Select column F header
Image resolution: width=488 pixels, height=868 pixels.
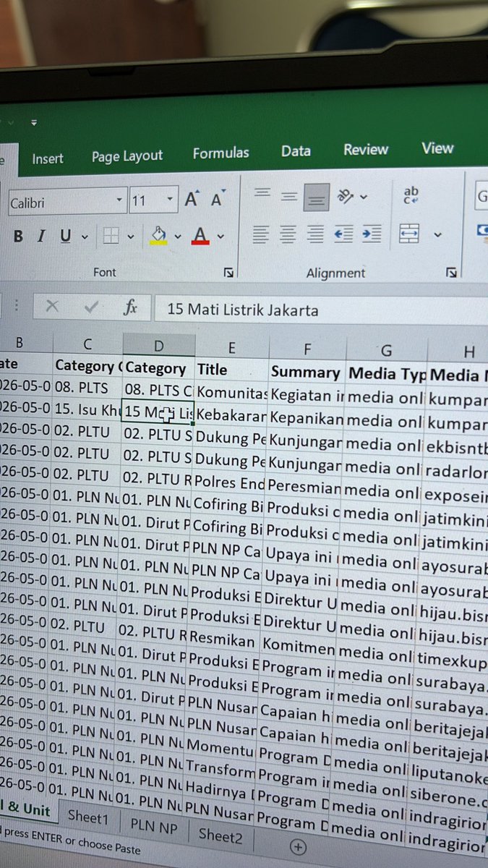click(x=307, y=350)
